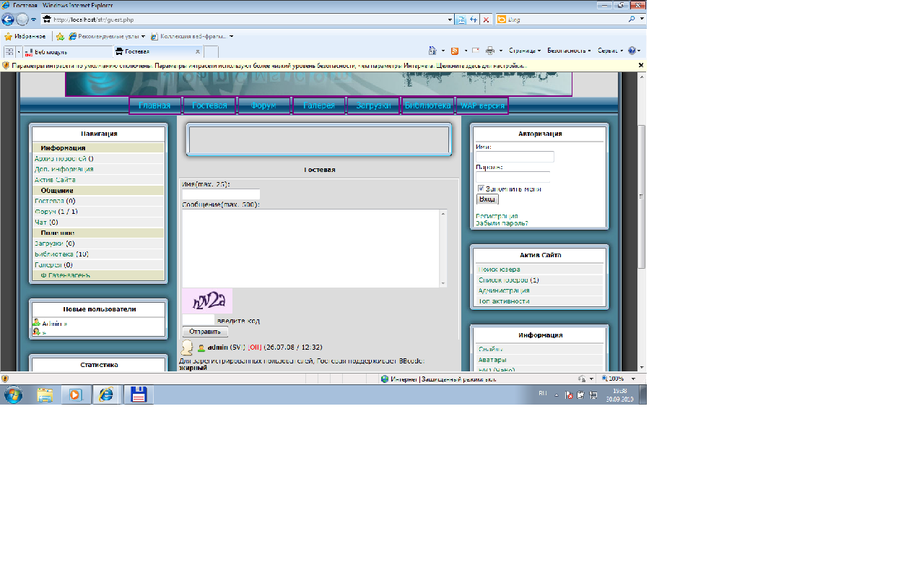This screenshot has height=578, width=924.
Task: Click the guestbook Имя(max. 25) input field
Action: point(221,194)
